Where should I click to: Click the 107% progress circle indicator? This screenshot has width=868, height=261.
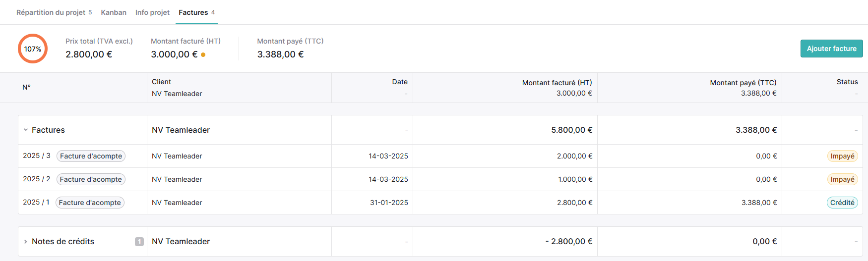pos(33,49)
